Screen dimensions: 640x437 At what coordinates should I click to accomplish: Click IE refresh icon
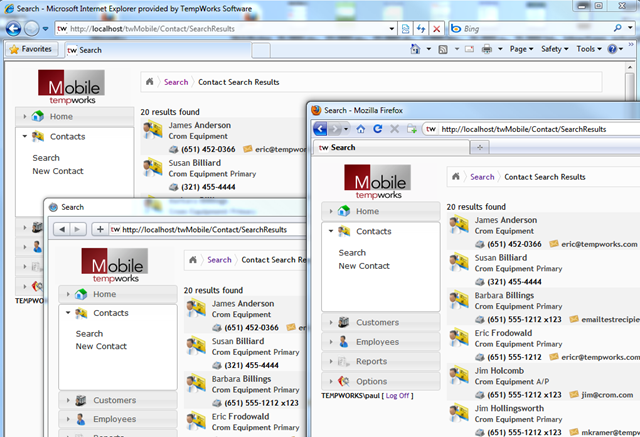pos(421,29)
